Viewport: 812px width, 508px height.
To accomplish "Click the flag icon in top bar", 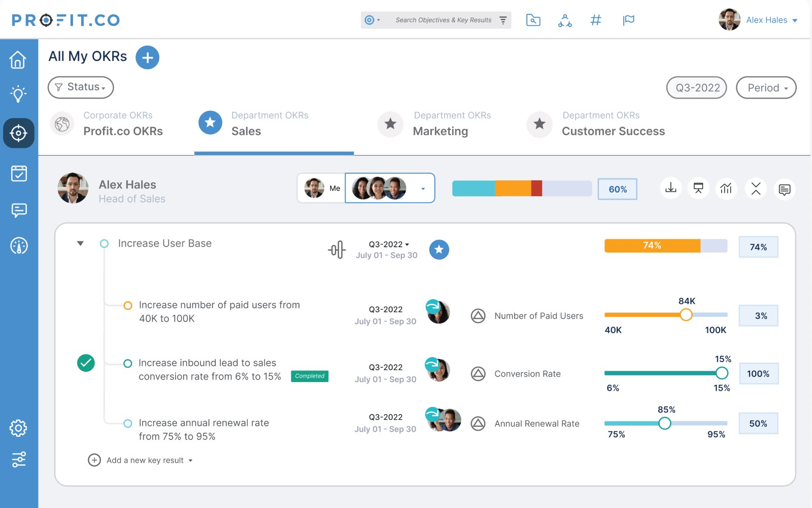I will click(628, 20).
